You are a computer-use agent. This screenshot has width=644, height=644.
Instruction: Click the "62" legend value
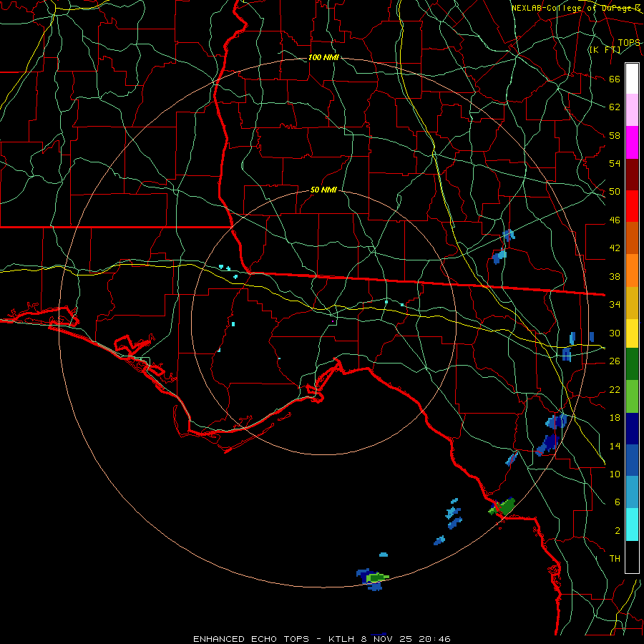click(615, 107)
